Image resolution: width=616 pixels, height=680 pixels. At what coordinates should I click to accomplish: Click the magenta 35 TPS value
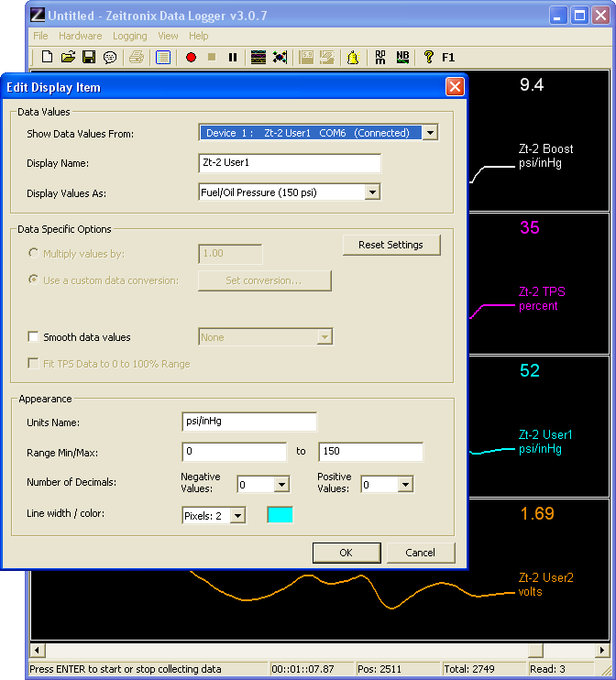pos(530,227)
